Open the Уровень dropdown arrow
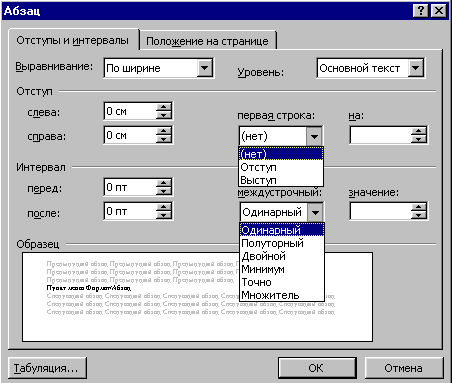Viewport: 452px width, 383px height. point(415,68)
